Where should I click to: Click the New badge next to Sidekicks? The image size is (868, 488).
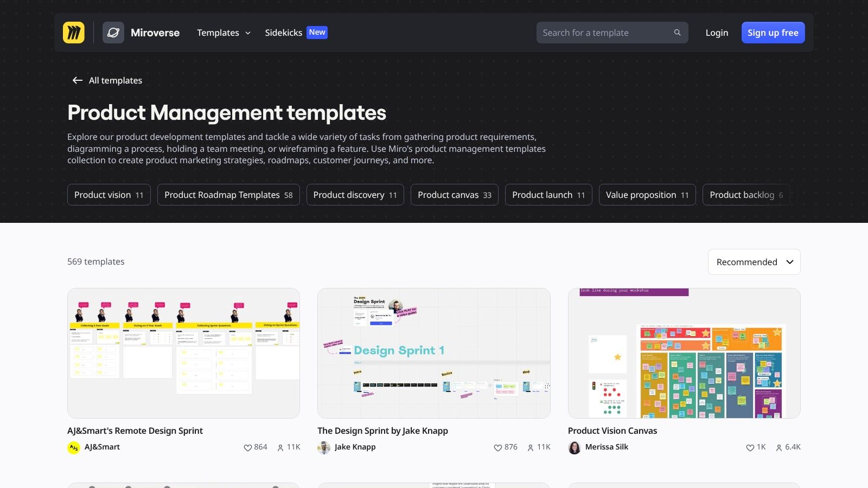pyautogui.click(x=317, y=33)
